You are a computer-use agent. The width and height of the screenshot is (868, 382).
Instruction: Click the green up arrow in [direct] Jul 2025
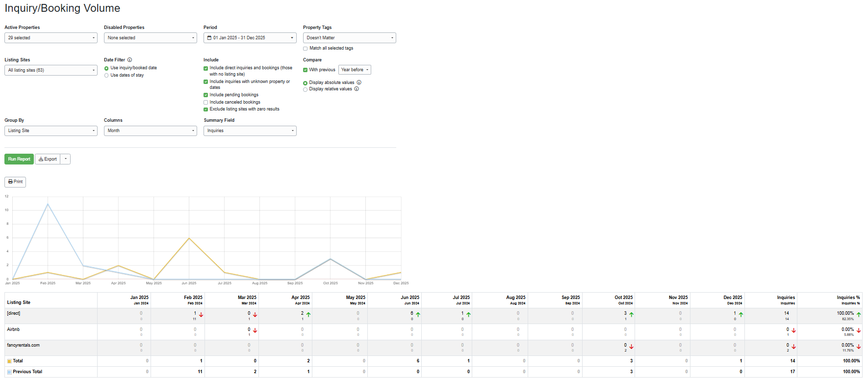468,315
